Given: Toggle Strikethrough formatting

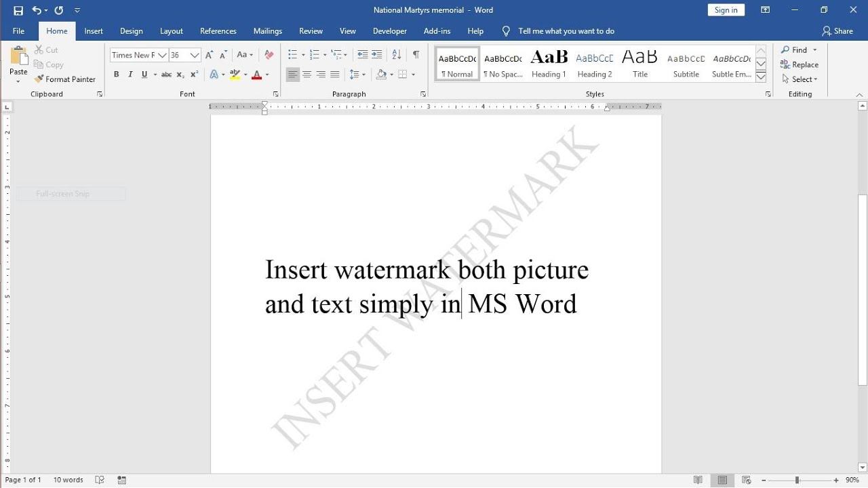Looking at the screenshot, I should click(166, 75).
